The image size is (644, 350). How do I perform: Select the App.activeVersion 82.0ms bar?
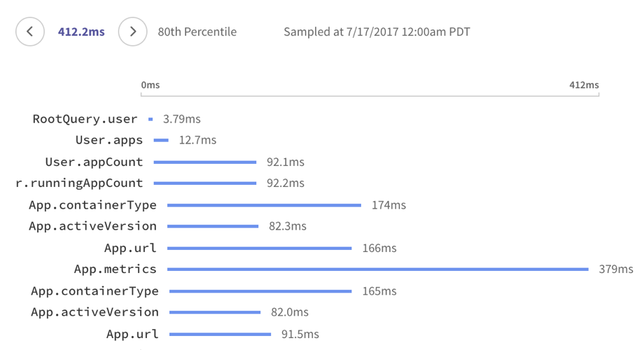point(215,312)
